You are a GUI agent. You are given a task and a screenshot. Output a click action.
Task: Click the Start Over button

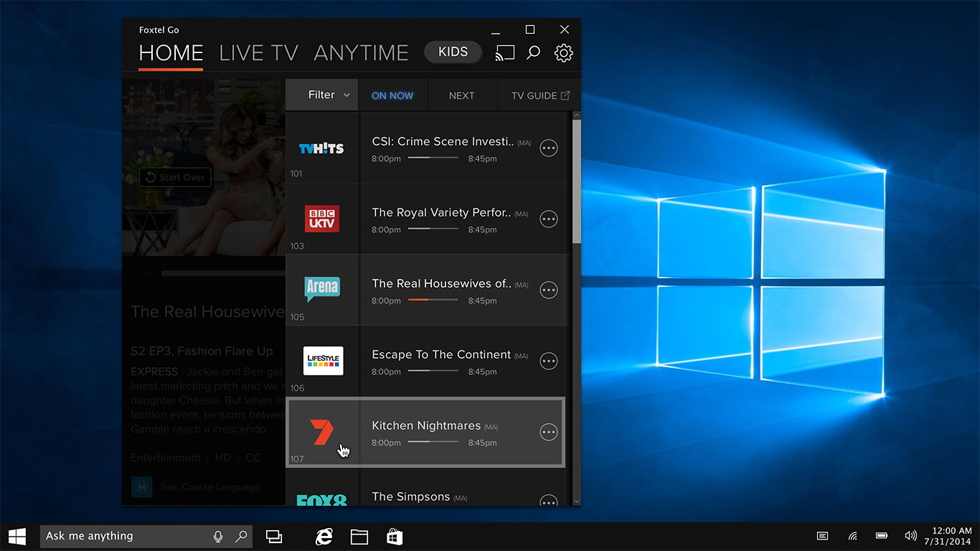click(x=175, y=177)
